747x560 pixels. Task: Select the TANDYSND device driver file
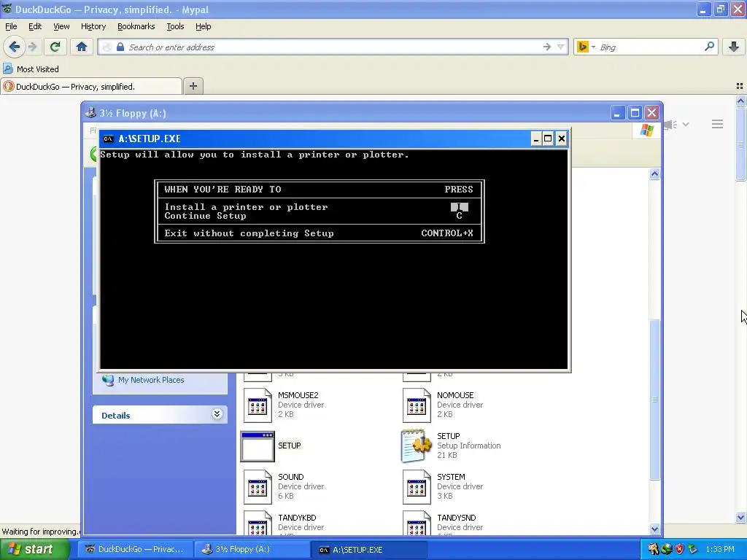click(x=443, y=524)
